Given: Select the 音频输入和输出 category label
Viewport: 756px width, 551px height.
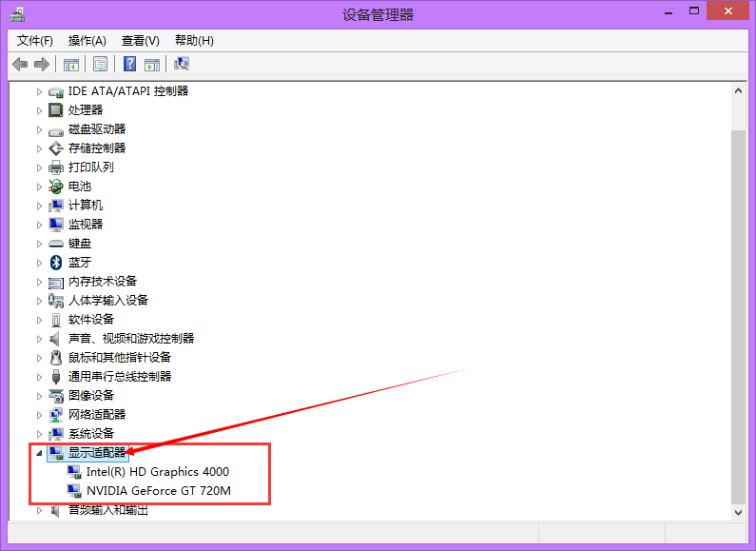Looking at the screenshot, I should [x=108, y=510].
